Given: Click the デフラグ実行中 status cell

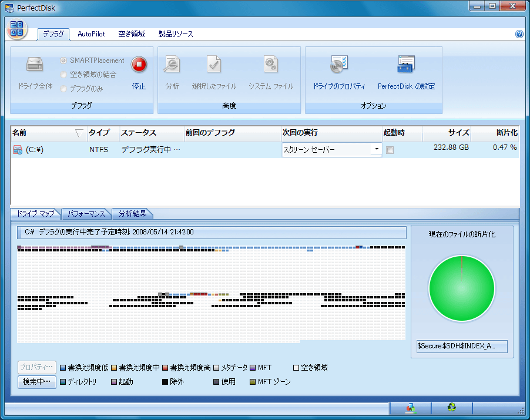Looking at the screenshot, I should coord(151,150).
